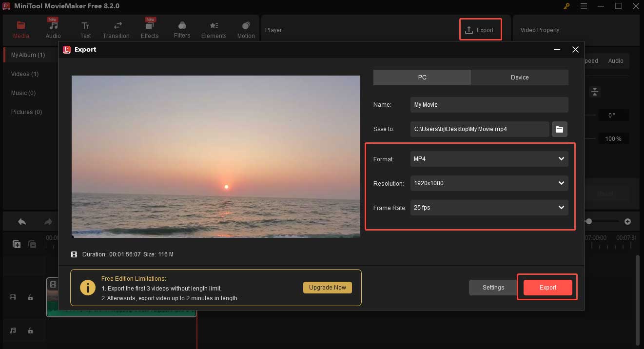
Task: Click the undo arrow above the timeline
Action: pos(22,222)
